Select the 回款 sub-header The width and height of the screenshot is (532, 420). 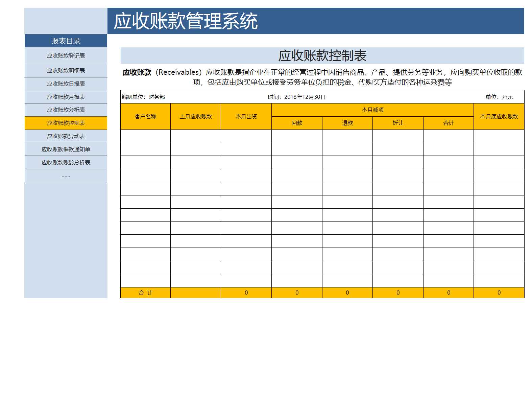coord(297,123)
